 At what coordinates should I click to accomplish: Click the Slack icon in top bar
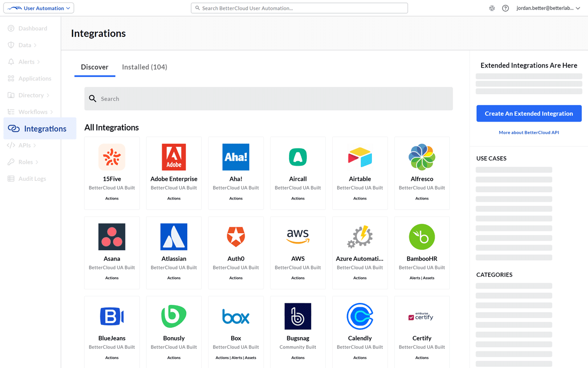pos(492,8)
